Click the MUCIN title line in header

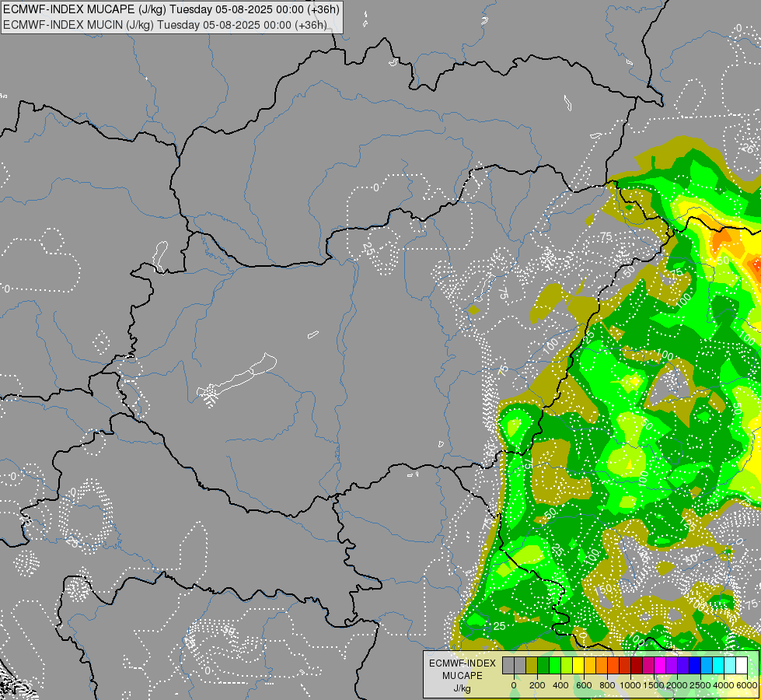click(x=165, y=25)
